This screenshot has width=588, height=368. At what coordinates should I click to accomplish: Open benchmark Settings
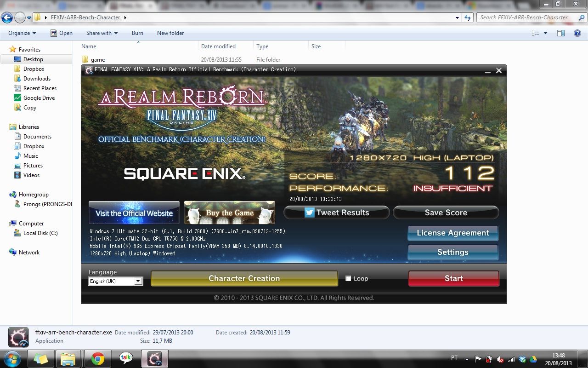452,252
